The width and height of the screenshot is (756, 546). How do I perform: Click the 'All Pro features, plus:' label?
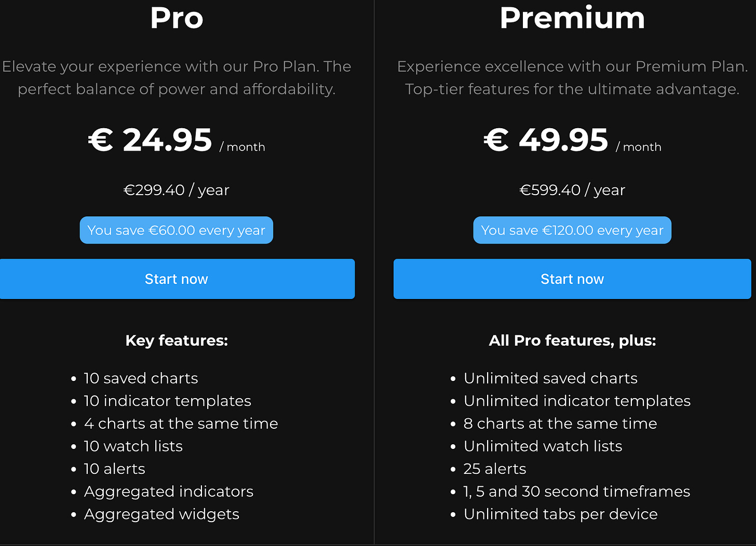pyautogui.click(x=572, y=340)
